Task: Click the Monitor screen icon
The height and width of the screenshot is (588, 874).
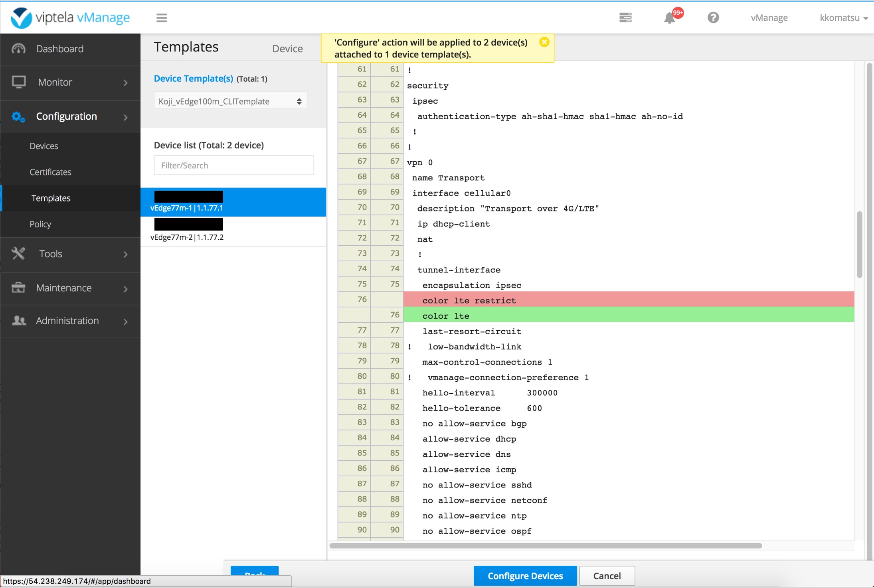Action: click(x=18, y=82)
